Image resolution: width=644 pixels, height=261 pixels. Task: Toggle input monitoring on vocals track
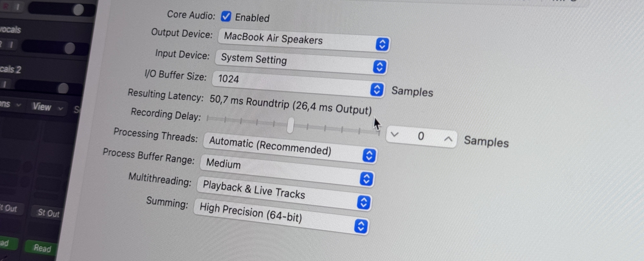11,45
